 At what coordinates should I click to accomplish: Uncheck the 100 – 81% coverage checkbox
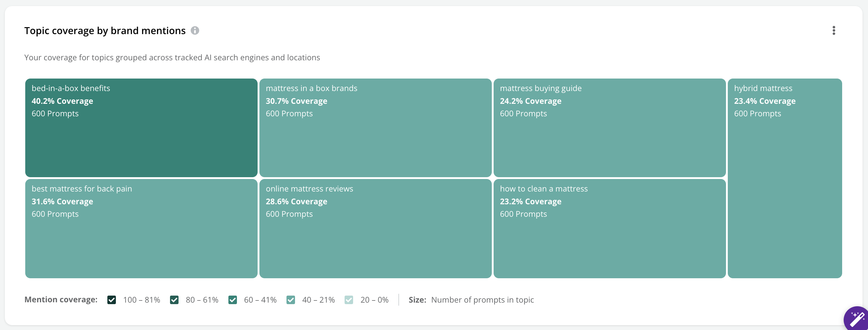112,300
